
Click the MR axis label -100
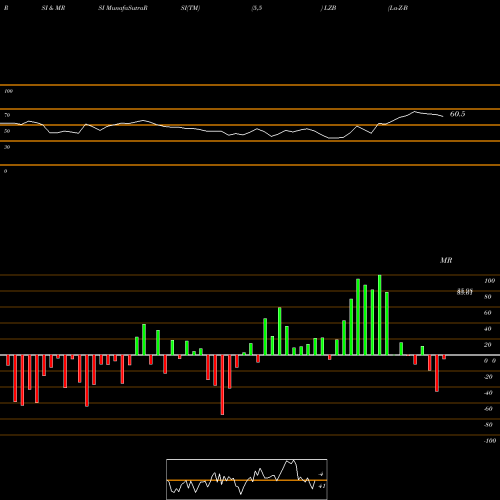(489, 441)
